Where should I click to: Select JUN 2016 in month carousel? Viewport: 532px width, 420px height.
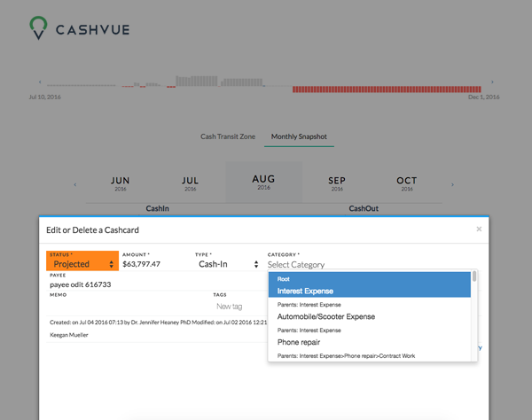[121, 183]
